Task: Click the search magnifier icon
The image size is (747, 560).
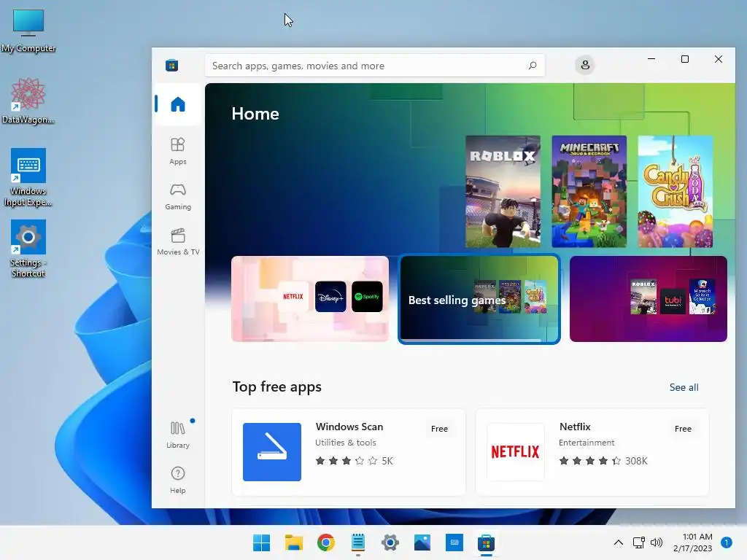Action: [532, 65]
